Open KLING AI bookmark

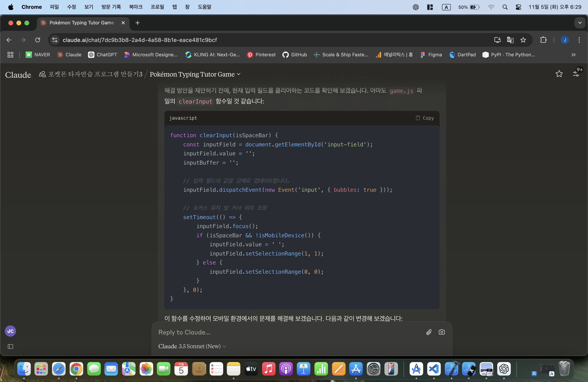tap(212, 55)
